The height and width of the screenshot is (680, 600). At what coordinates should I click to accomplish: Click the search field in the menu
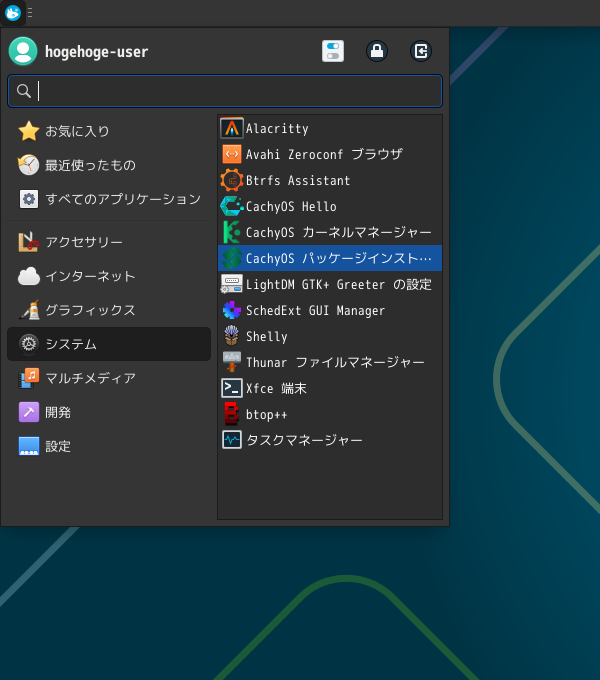(x=225, y=91)
